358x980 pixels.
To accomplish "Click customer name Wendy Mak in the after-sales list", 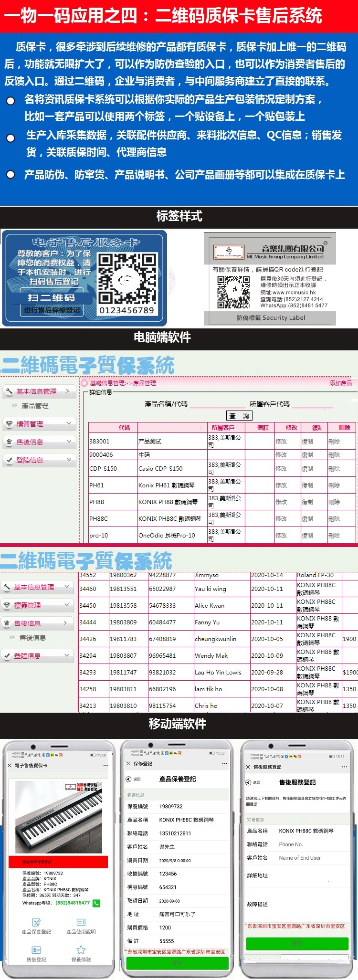I will [x=211, y=656].
